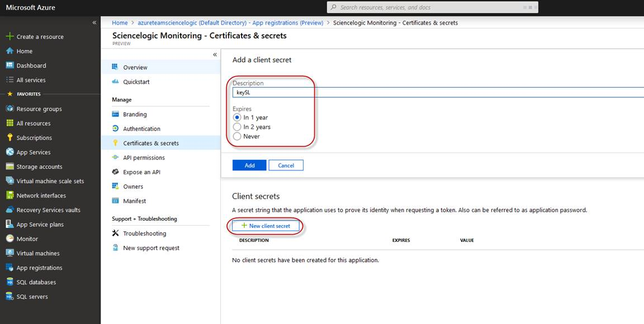Image resolution: width=644 pixels, height=324 pixels.
Task: Click the Description text field
Action: click(436, 93)
